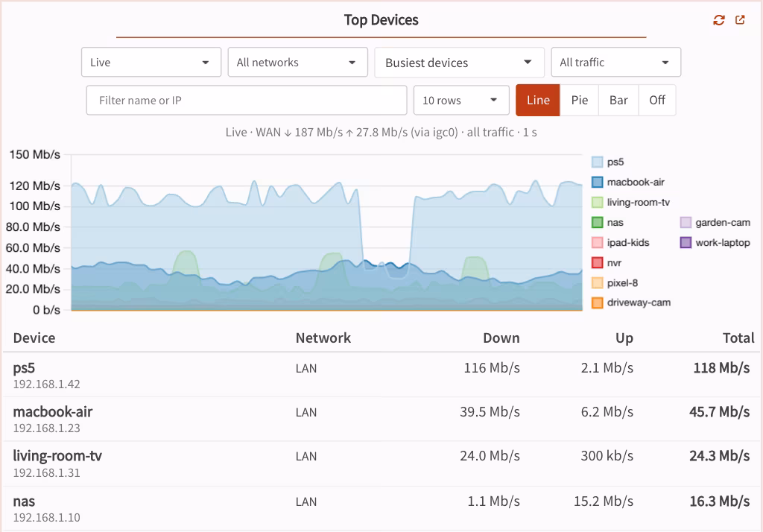Toggle macbook-air legend color swatch
The height and width of the screenshot is (532, 763).
(x=597, y=182)
